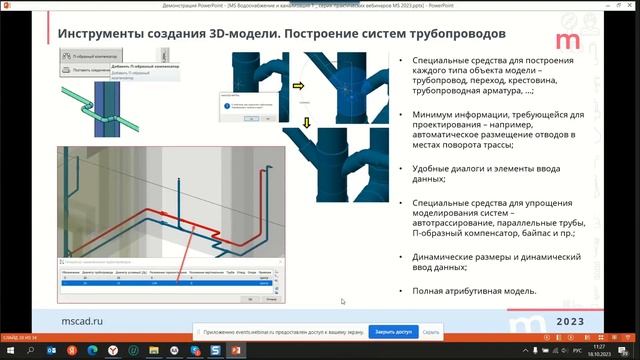Viewport: 640px width, 360px height.
Task: Click bullet starting with Минимум информации
Action: coord(498,129)
